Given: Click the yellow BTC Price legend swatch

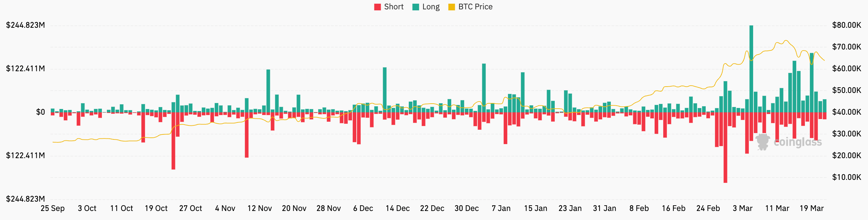Looking at the screenshot, I should click(x=452, y=7).
